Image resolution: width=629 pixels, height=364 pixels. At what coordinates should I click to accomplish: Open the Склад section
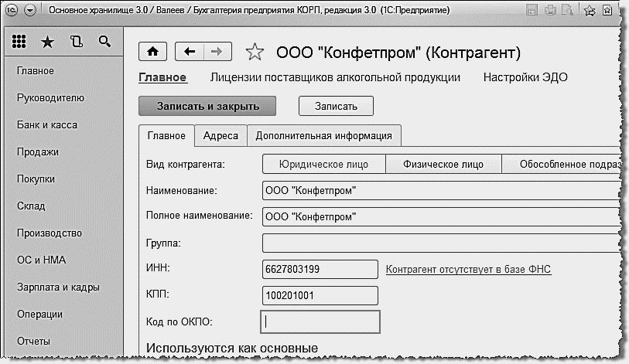pos(31,206)
